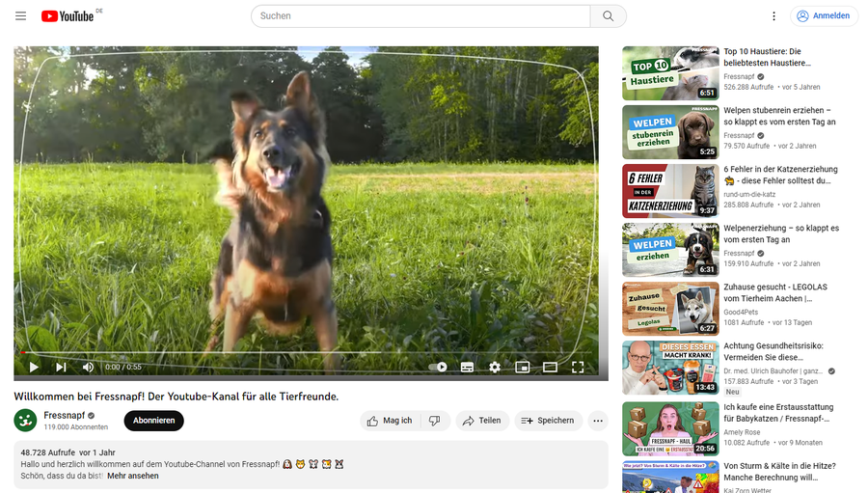Open Amely Rose channel link
868x493 pixels.
pyautogui.click(x=742, y=432)
